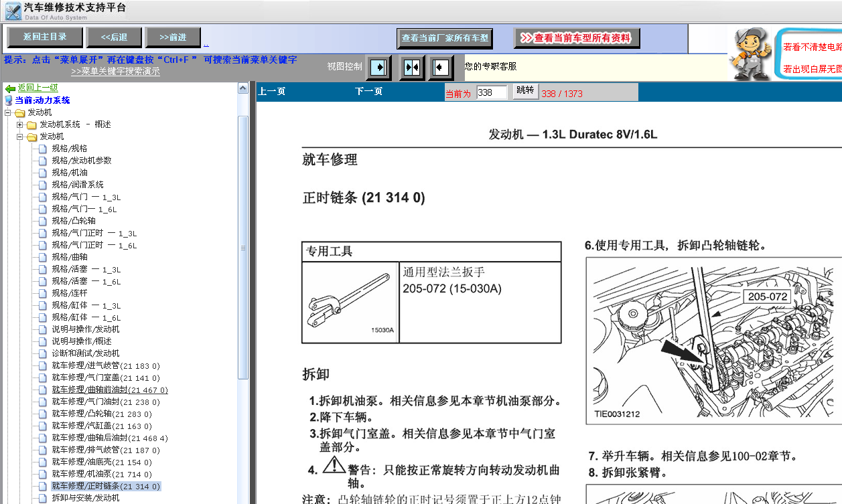Open 规格/发动机参数 tree item
842x504 pixels.
(82, 161)
